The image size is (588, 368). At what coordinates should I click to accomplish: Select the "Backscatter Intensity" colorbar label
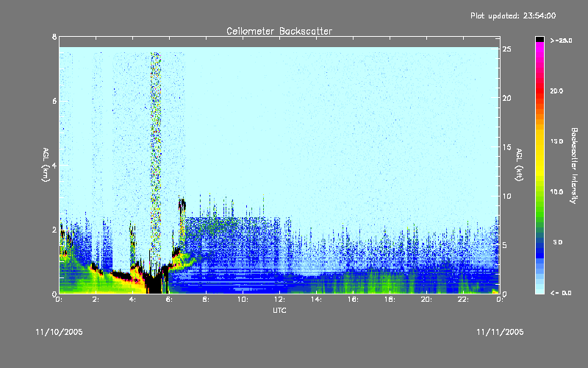click(574, 166)
